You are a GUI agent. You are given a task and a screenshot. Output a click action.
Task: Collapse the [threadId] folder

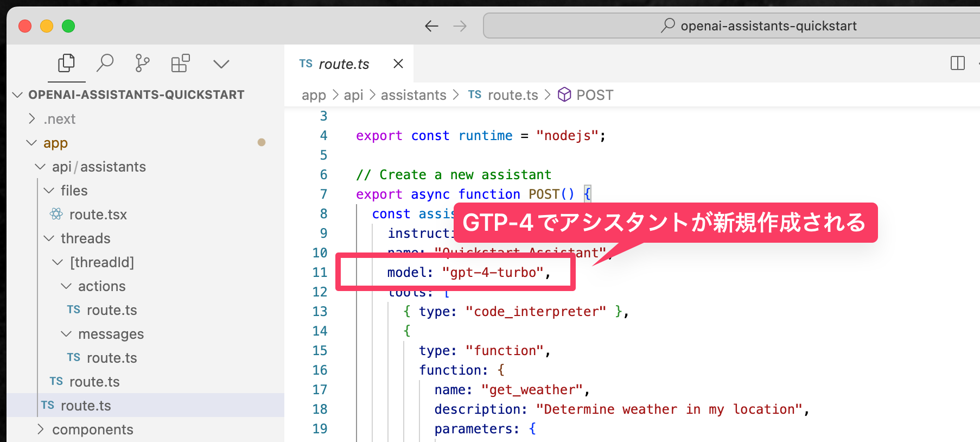click(58, 262)
